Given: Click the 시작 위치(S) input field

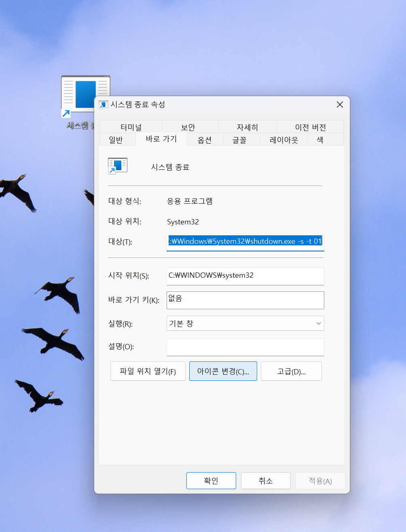Looking at the screenshot, I should click(245, 276).
